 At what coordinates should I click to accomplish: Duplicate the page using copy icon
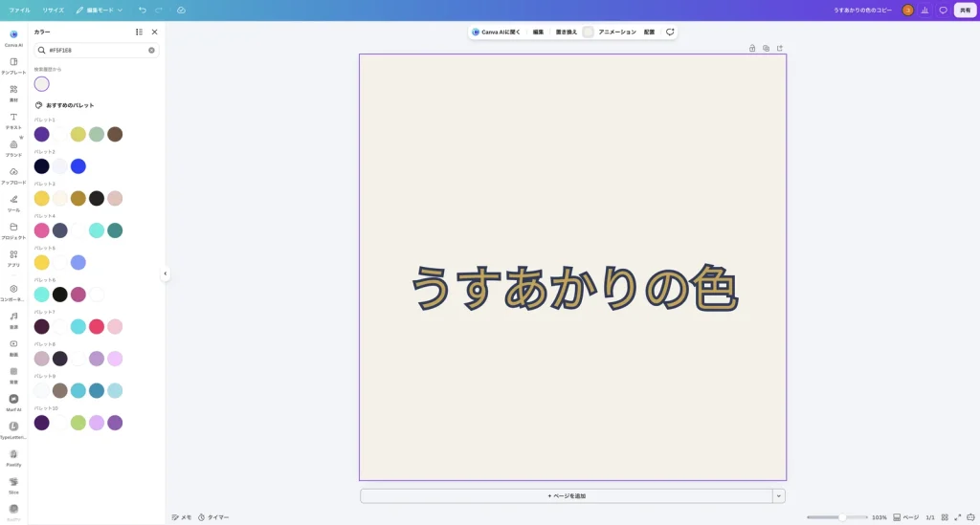[766, 48]
